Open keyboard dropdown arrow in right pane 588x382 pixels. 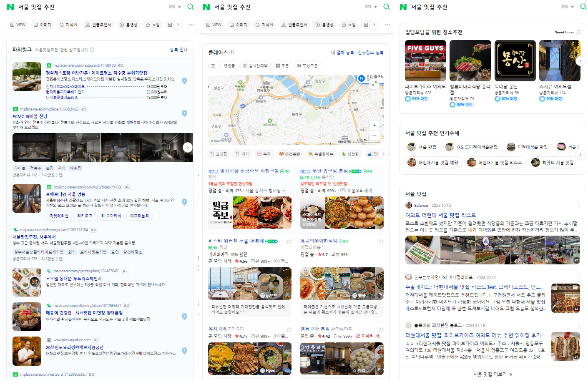[572, 7]
